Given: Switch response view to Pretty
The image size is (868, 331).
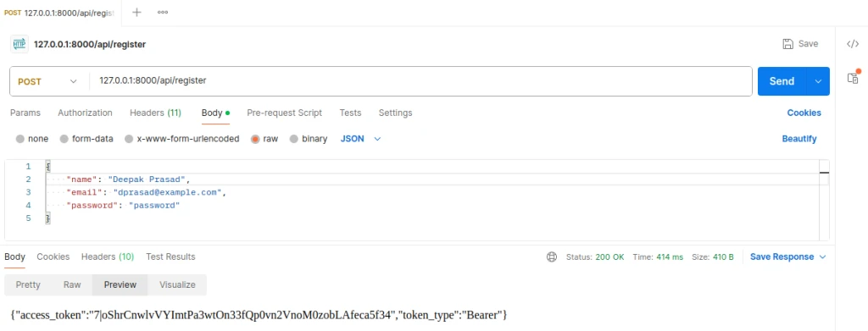Looking at the screenshot, I should pos(28,285).
